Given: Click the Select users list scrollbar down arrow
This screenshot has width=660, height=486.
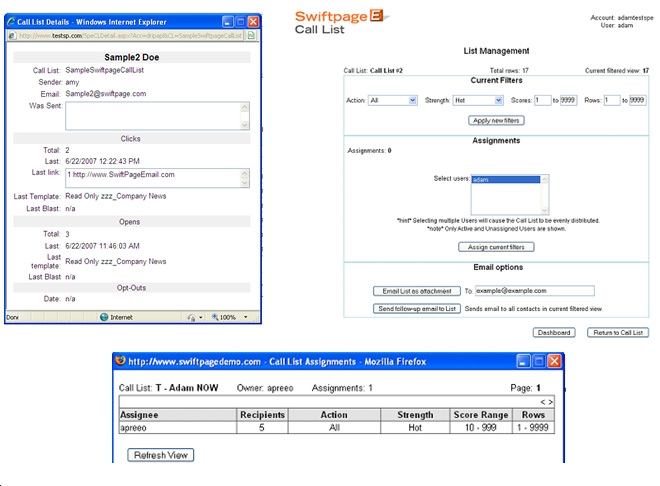Looking at the screenshot, I should click(x=545, y=210).
